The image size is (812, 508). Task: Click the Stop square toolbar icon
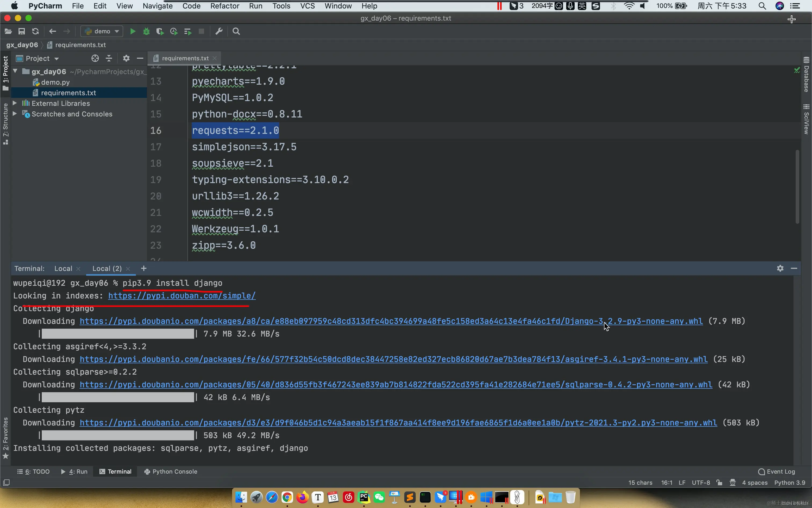coord(201,31)
